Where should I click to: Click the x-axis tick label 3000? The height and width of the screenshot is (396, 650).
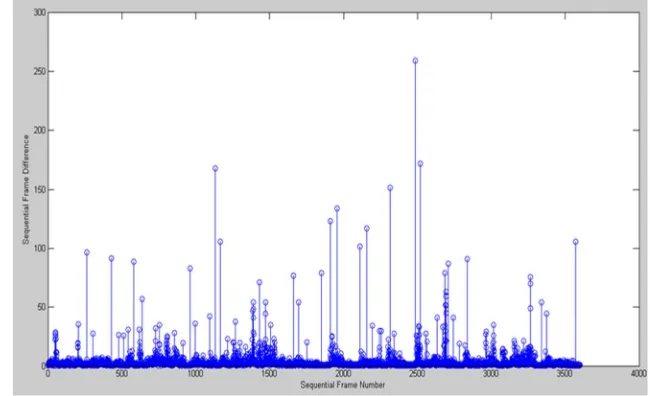(x=491, y=374)
